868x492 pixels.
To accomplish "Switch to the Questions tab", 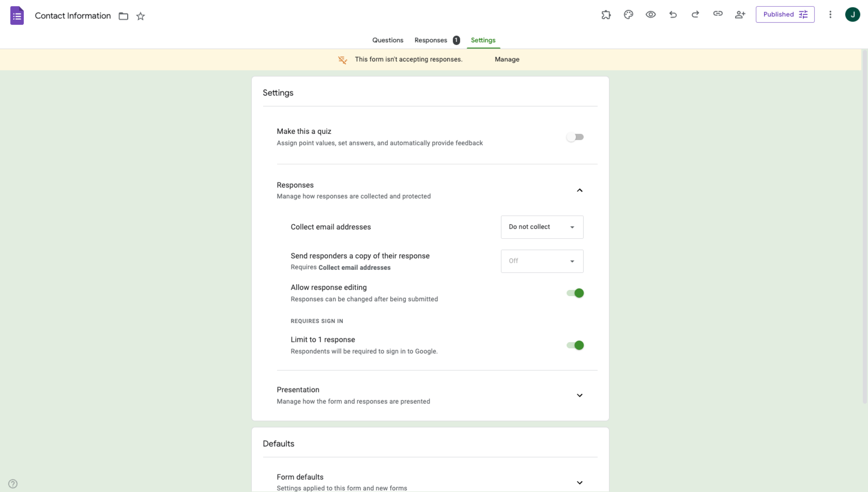I will (388, 40).
